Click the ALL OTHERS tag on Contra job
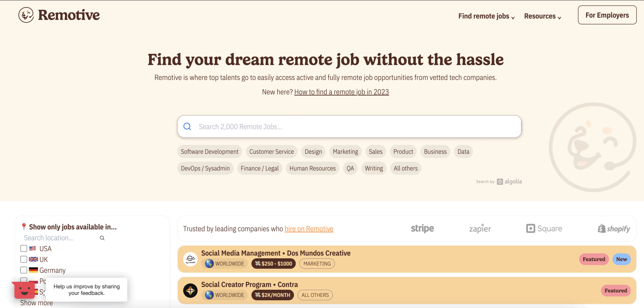 315,295
